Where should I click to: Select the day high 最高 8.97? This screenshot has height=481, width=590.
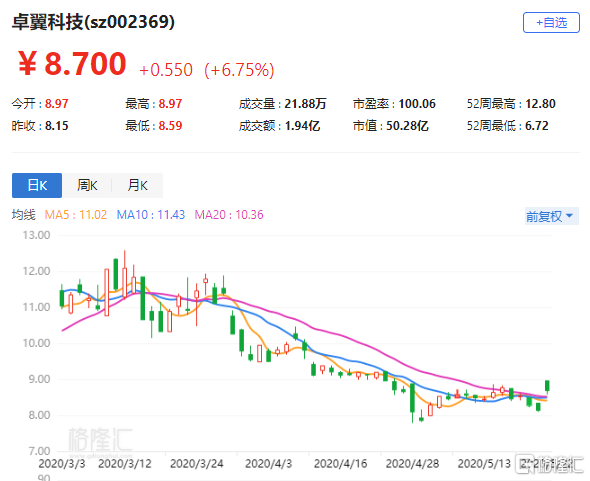(x=154, y=104)
